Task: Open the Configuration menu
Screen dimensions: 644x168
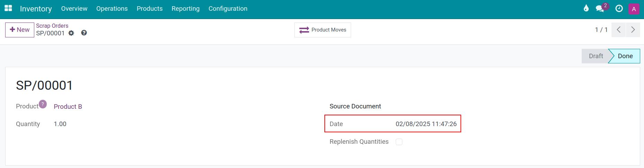Action: [x=228, y=9]
